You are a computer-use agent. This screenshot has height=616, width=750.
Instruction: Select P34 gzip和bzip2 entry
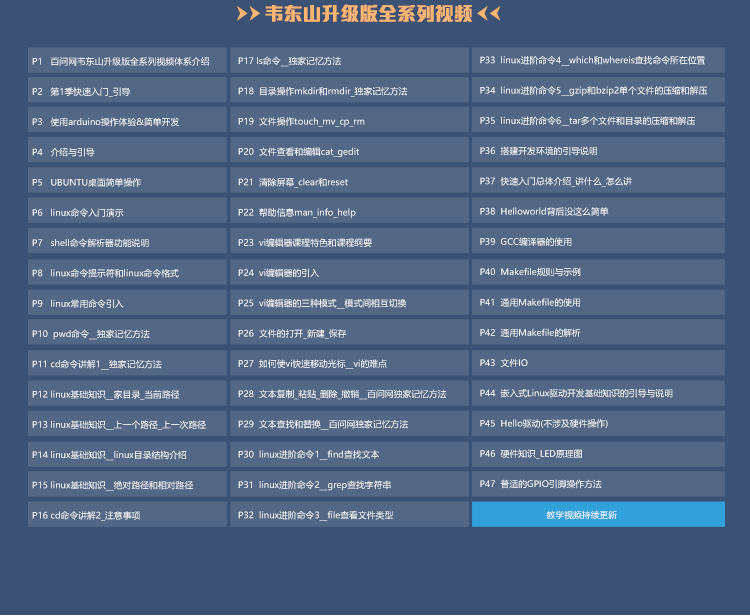coord(598,90)
